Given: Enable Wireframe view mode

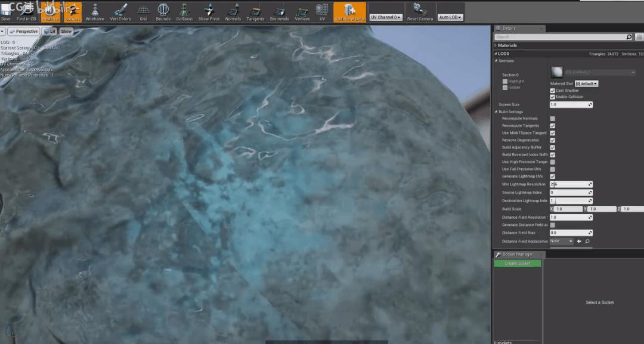Looking at the screenshot, I should (95, 12).
